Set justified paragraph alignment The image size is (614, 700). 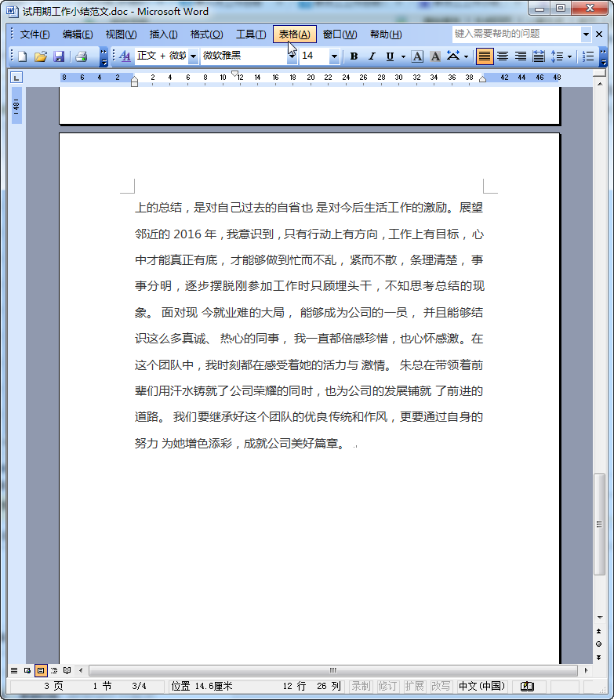pos(485,56)
